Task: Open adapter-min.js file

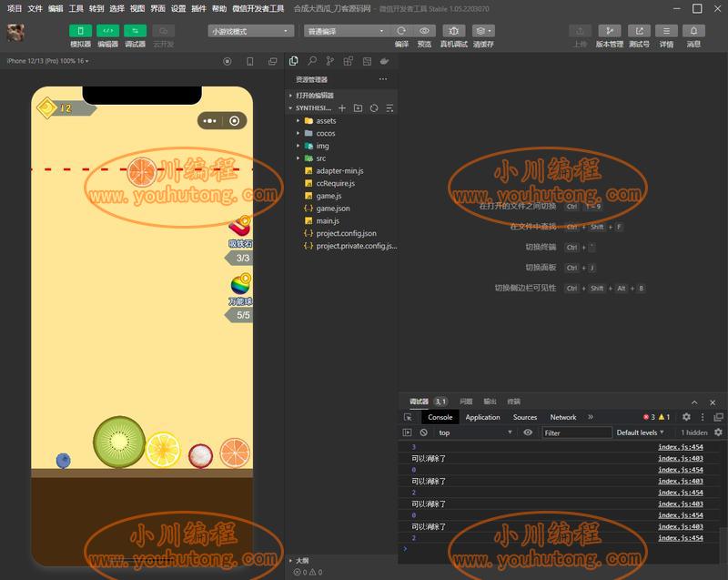Action: pos(341,171)
